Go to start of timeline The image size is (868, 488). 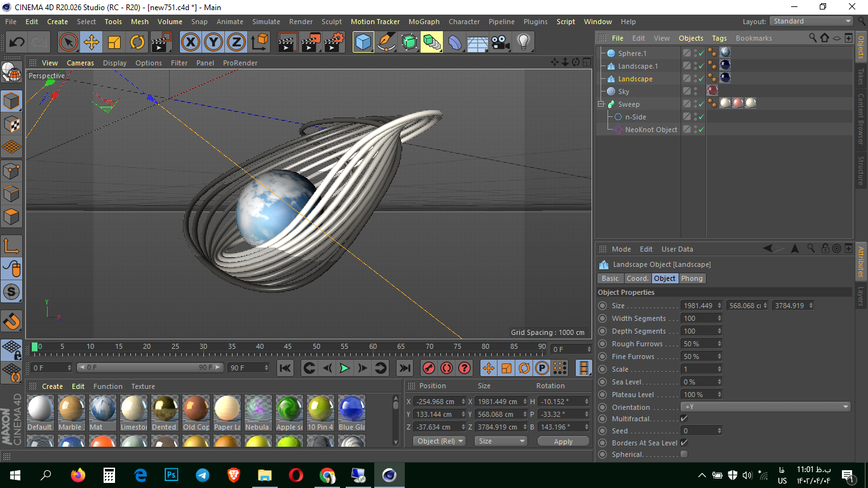coord(285,368)
